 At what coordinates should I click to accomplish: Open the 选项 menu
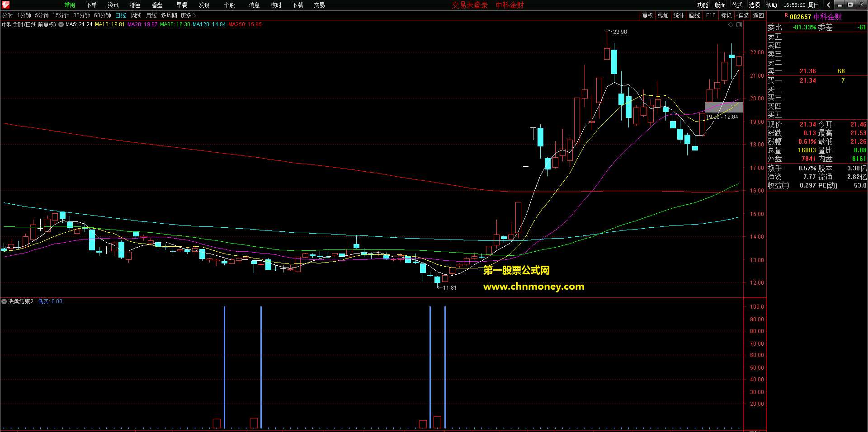754,5
